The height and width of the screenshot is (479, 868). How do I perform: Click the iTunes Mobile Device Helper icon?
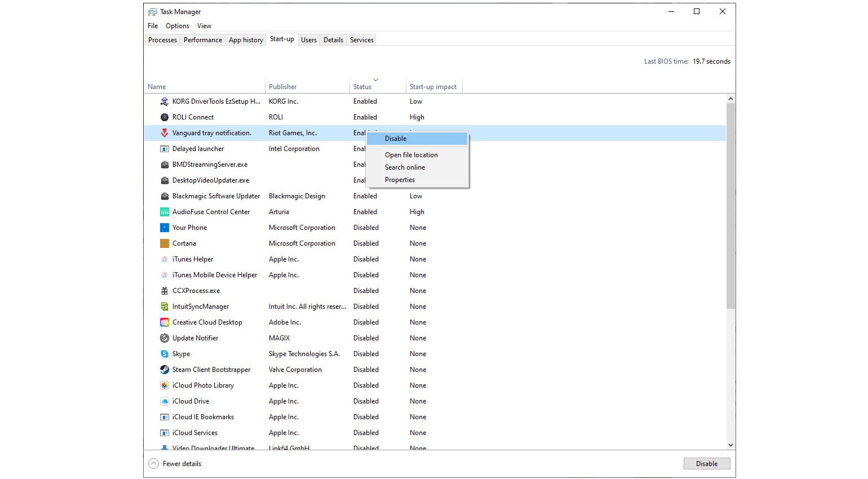click(165, 275)
